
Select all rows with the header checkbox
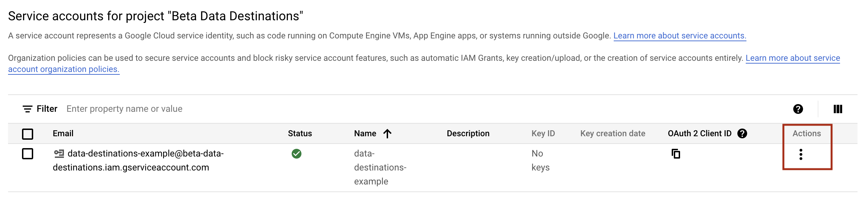(x=28, y=134)
